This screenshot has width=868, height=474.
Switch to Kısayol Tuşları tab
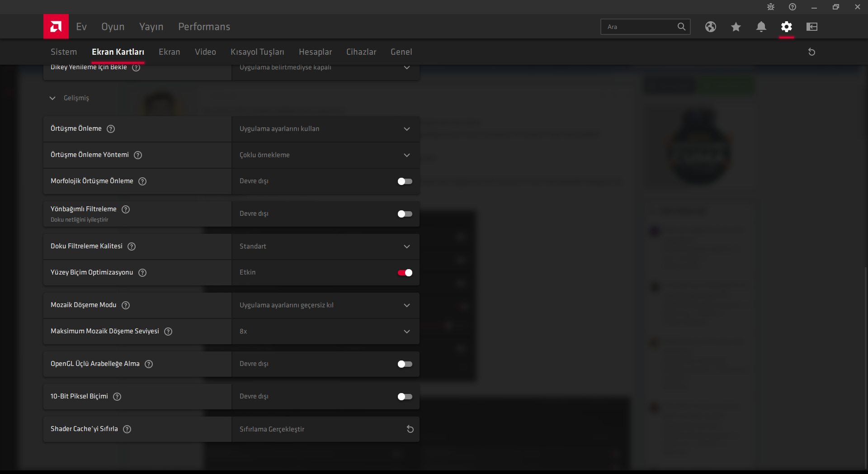(257, 52)
